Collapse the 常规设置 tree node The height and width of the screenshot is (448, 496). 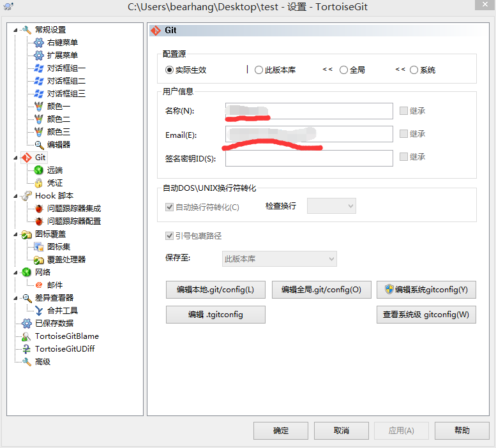click(15, 31)
